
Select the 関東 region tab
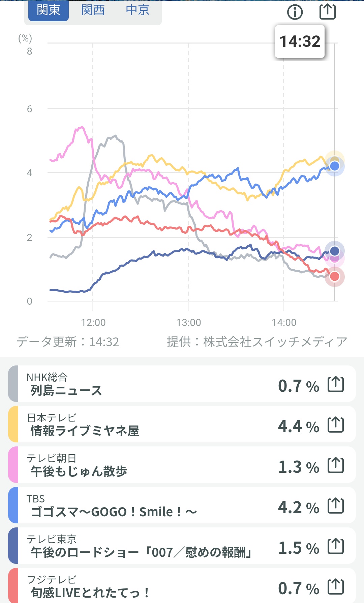pos(49,10)
